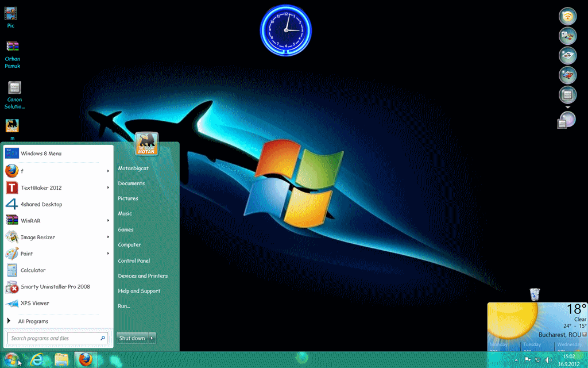Expand the WinRAR jump list arrow
Image resolution: width=588 pixels, height=368 pixels.
pos(108,220)
